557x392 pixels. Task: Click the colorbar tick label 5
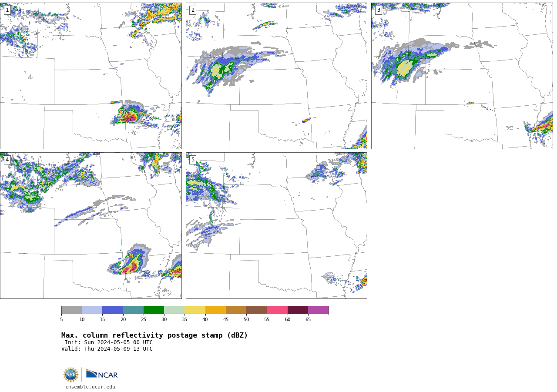click(61, 320)
